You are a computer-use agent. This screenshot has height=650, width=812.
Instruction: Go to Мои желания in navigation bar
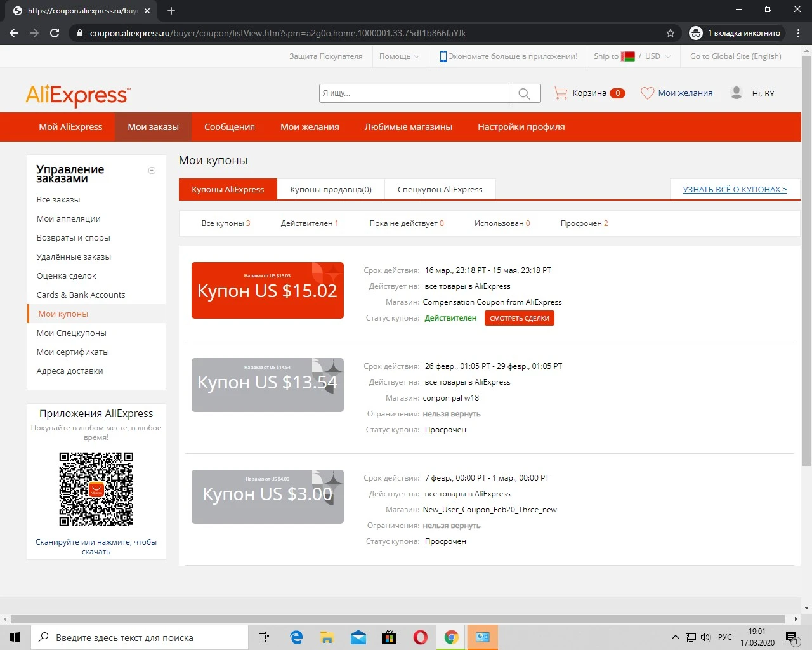click(310, 127)
